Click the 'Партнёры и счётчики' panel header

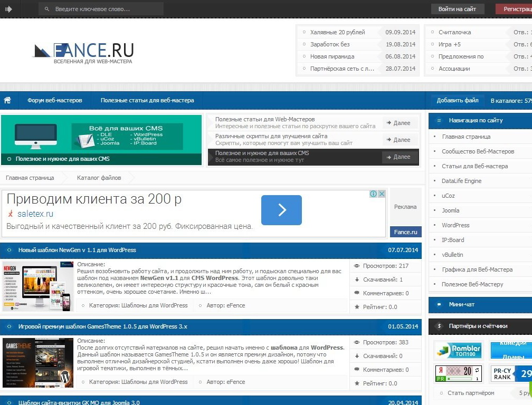click(480, 326)
